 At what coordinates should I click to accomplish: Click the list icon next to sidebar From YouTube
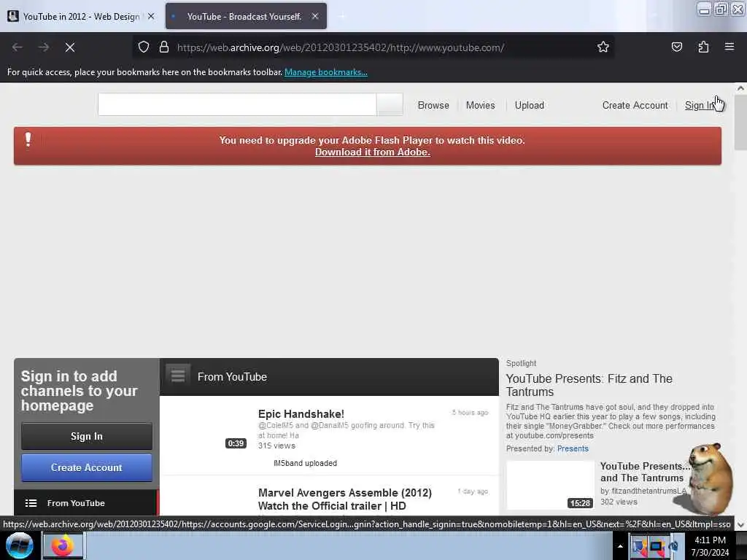point(31,503)
